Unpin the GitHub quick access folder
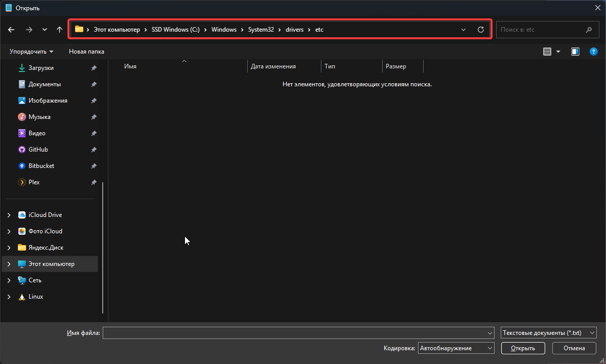Image resolution: width=606 pixels, height=364 pixels. [x=94, y=150]
